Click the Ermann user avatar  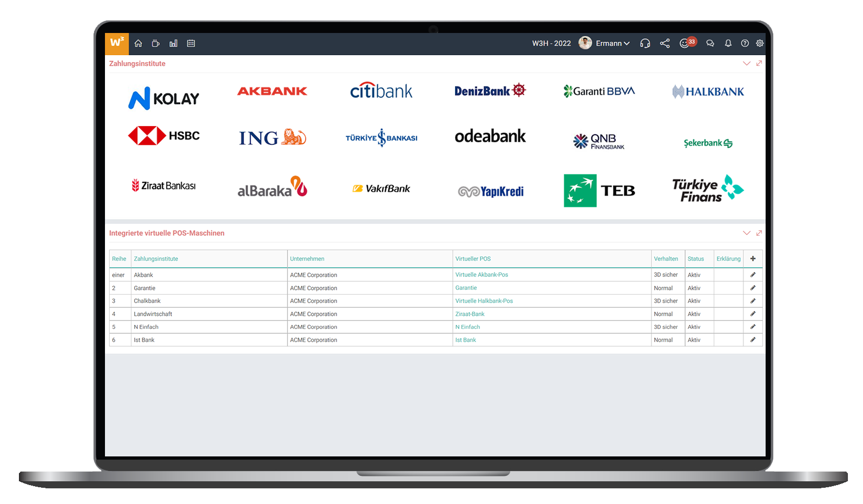click(x=585, y=43)
